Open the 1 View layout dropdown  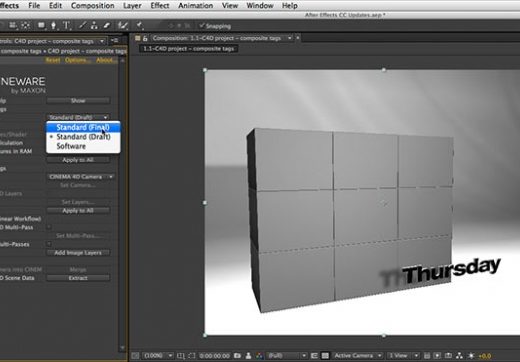click(404, 356)
